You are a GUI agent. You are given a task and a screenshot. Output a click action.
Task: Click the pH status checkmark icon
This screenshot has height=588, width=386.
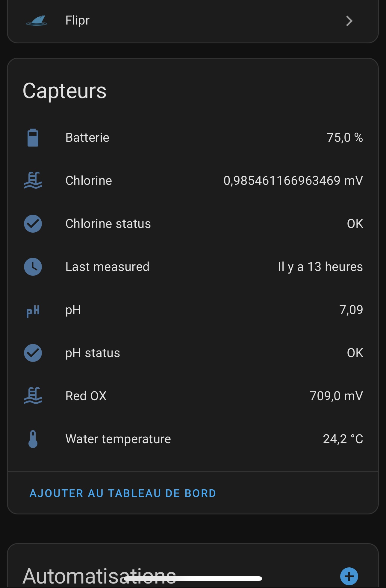point(33,353)
